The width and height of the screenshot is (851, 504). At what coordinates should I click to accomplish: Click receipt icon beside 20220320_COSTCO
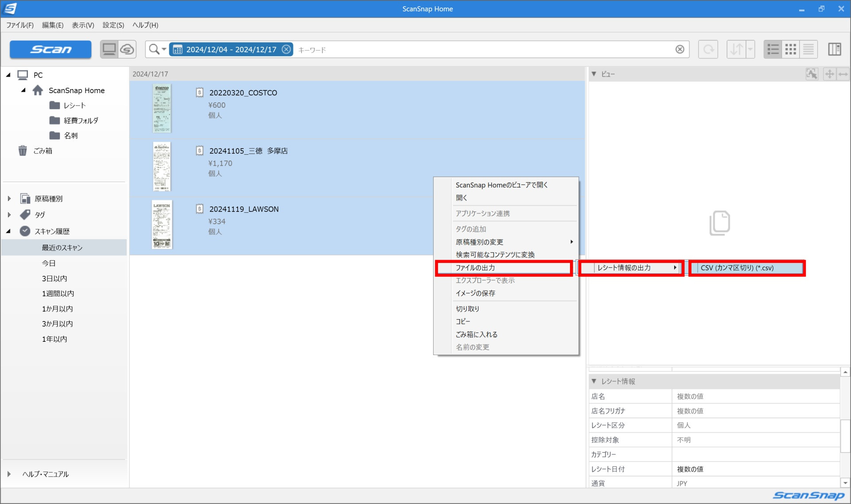pyautogui.click(x=199, y=92)
